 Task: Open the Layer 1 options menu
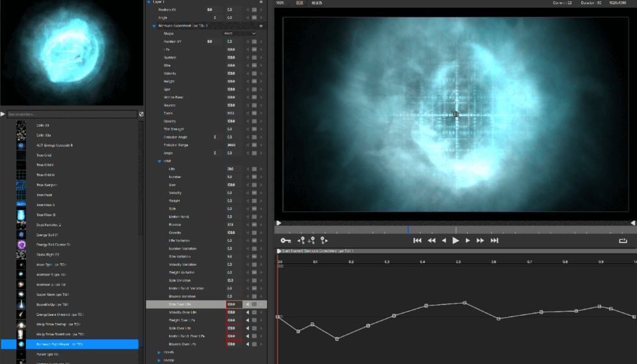261,3
